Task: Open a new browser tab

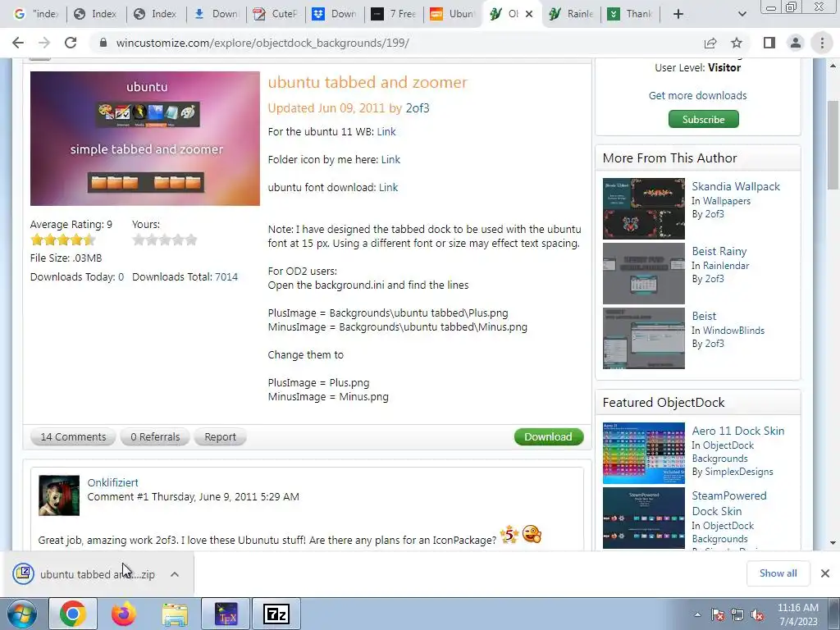Action: click(x=678, y=14)
